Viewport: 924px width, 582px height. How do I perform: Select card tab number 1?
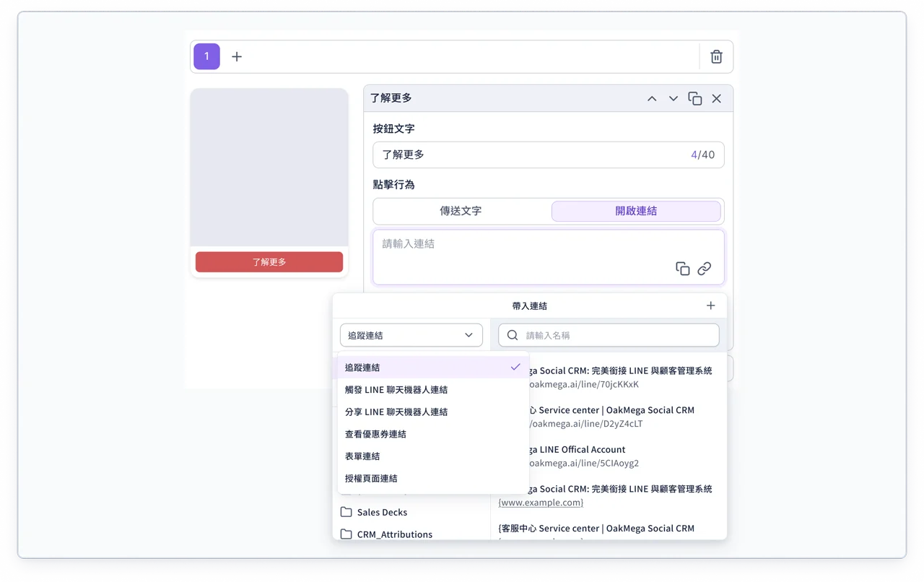[206, 56]
